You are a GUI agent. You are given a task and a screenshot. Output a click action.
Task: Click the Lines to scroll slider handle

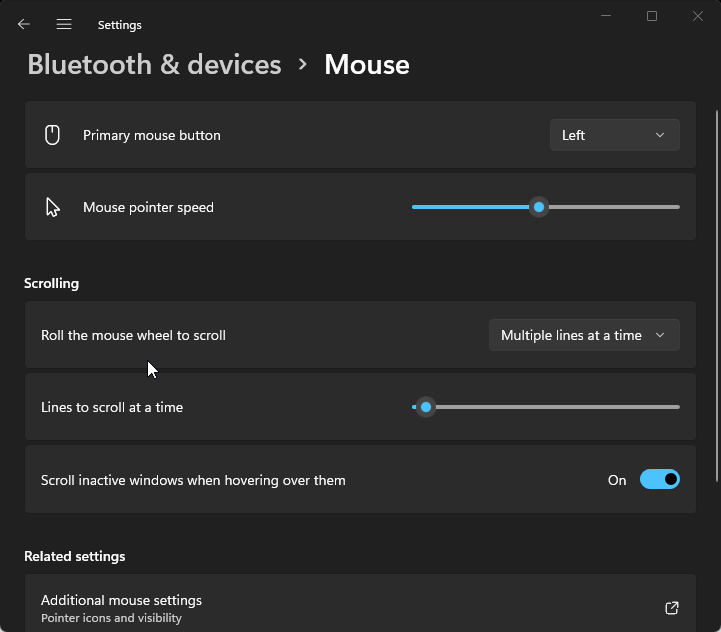(x=426, y=407)
